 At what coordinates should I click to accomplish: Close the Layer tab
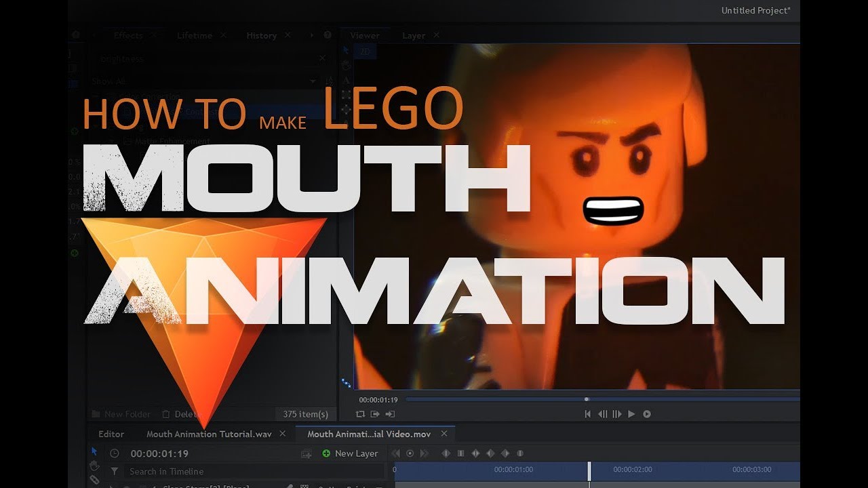pyautogui.click(x=437, y=35)
